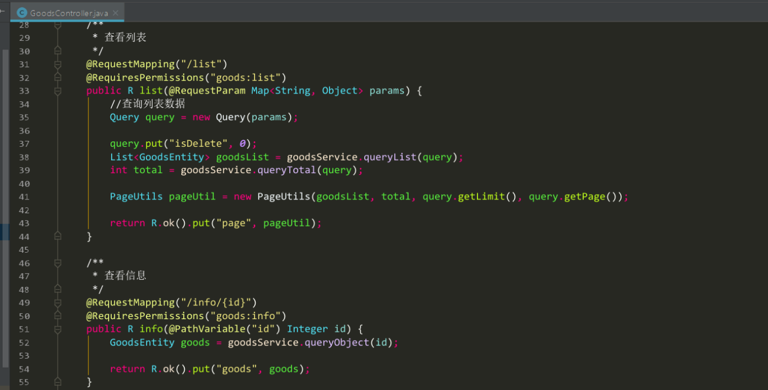Click the 'int' keyword on line 39
This screenshot has height=390, width=768.
119,170
